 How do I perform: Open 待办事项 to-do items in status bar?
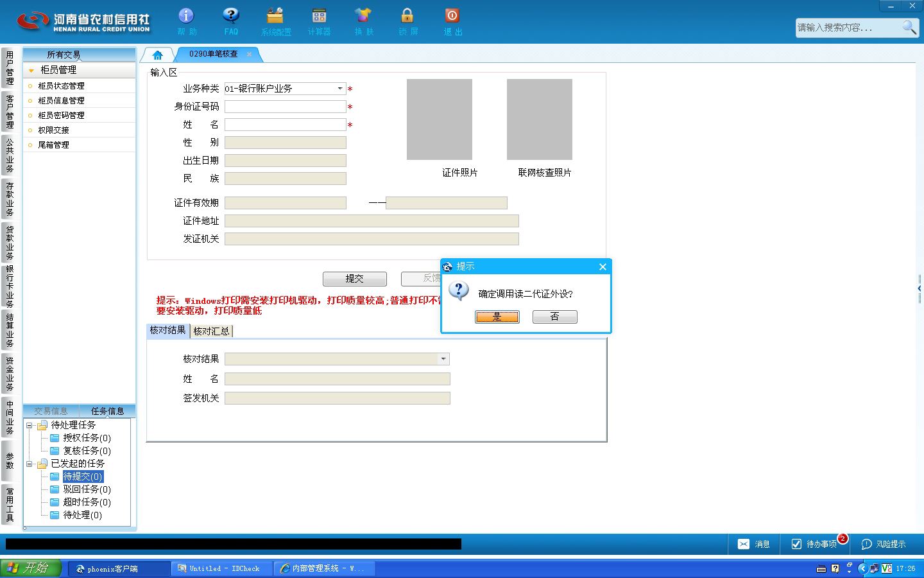tap(814, 544)
